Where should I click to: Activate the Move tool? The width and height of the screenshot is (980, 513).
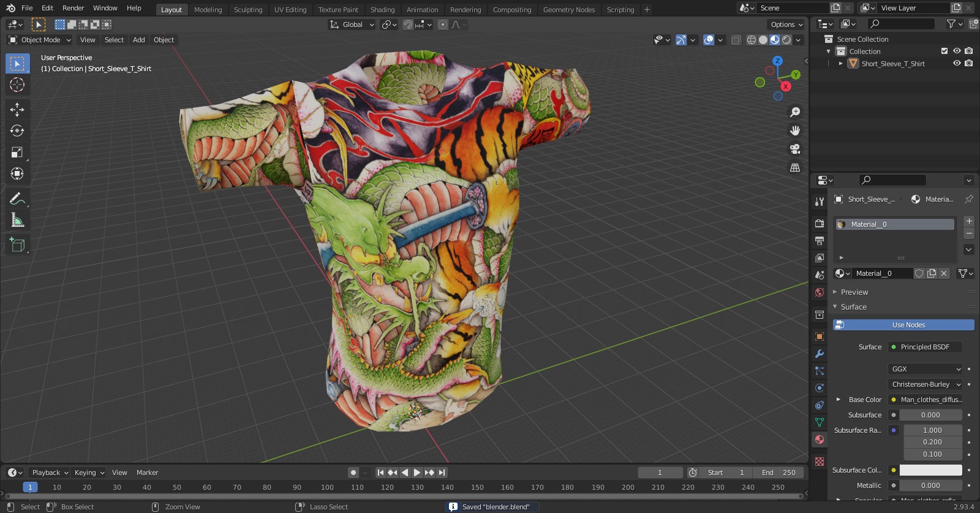pyautogui.click(x=17, y=110)
